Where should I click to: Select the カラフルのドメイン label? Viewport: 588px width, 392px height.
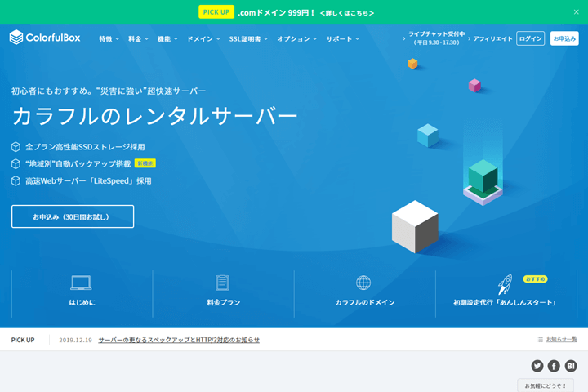pos(365,302)
